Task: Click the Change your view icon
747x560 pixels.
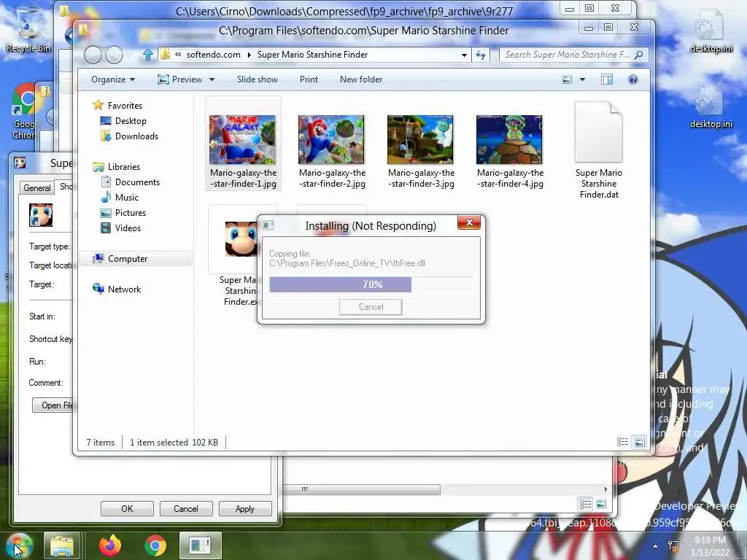Action: tap(566, 79)
